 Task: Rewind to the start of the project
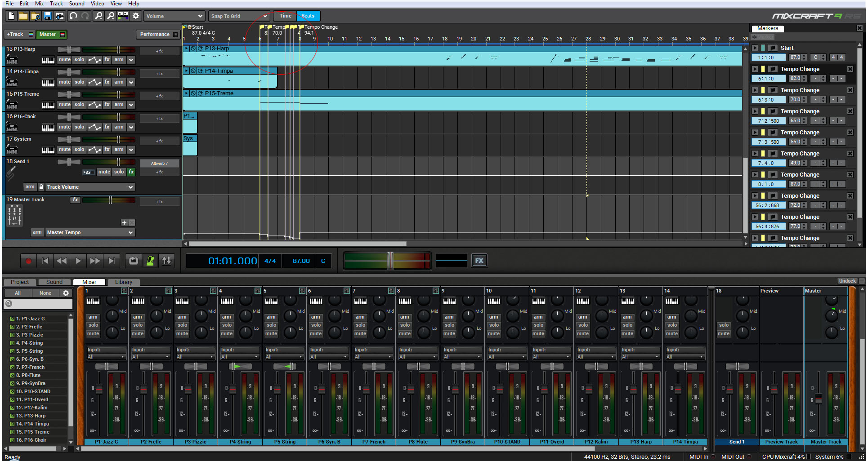[45, 261]
